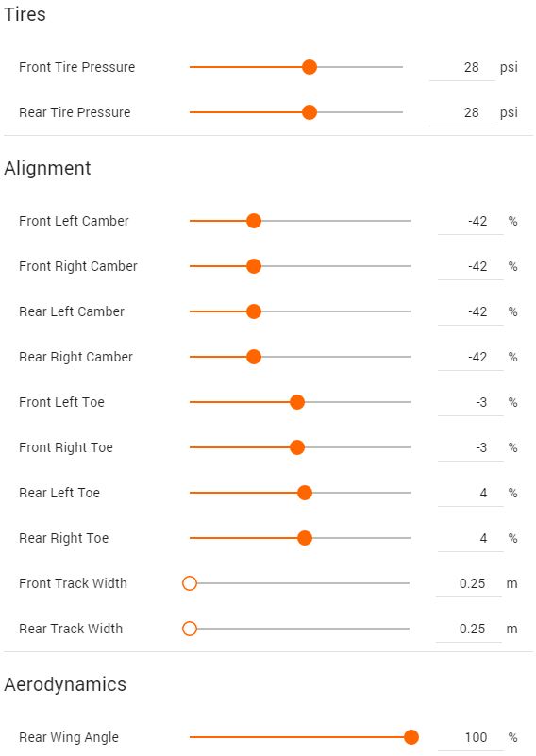Viewport: 536px width, 756px height.
Task: Edit the Rear Wing Angle percent field
Action: pyautogui.click(x=471, y=738)
